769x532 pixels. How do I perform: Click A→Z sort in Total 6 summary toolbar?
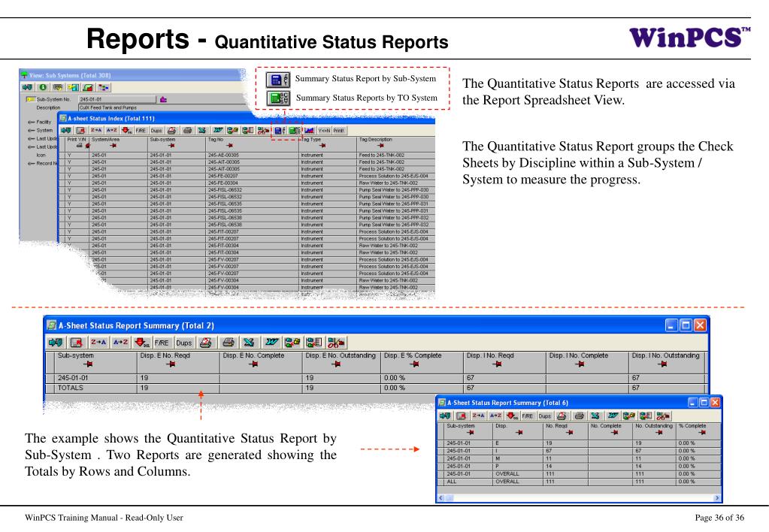coord(495,416)
